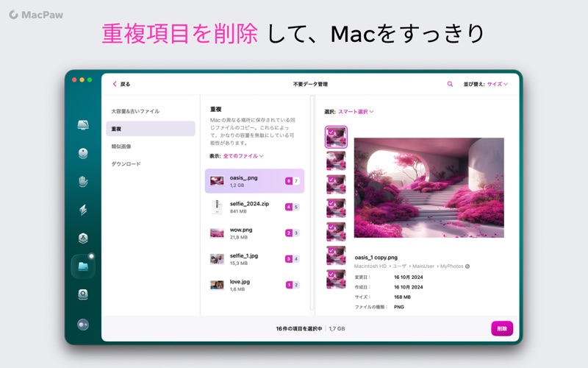The height and width of the screenshot is (368, 588).
Task: Uncheck the sixth oasis duplicate thumbnail checkbox
Action: tap(331, 250)
